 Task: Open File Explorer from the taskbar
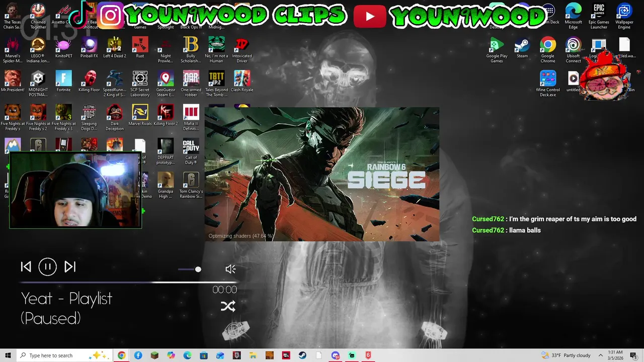point(253,355)
